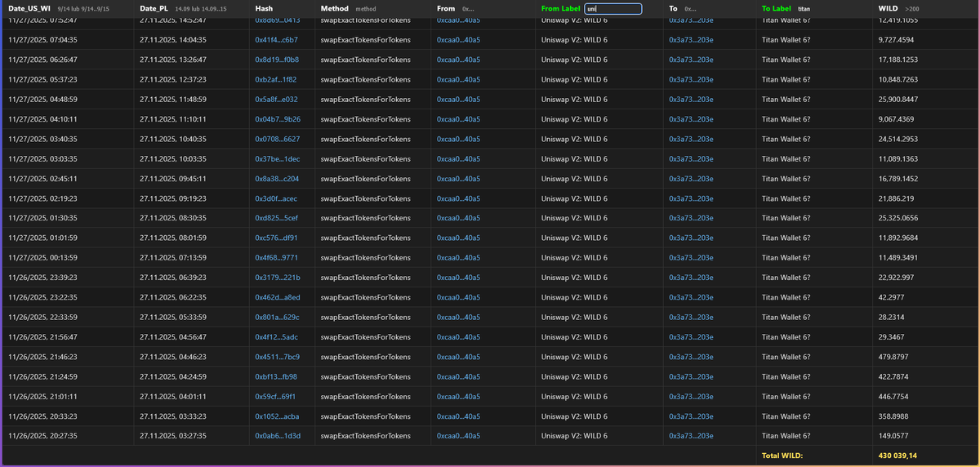Select Date_US_WI cell 11/27/2025, 05:37:23
The height and width of the screenshot is (467, 980).
(x=42, y=79)
